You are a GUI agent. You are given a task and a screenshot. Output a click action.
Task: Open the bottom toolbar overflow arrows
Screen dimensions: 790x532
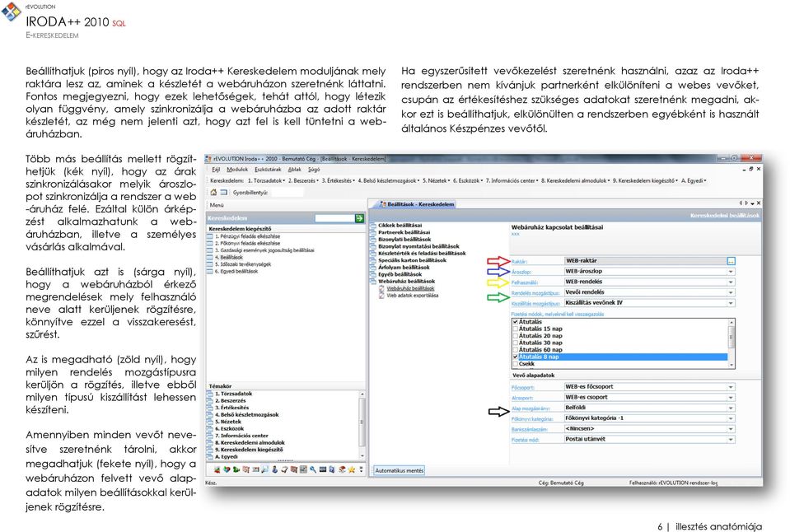[x=361, y=469]
